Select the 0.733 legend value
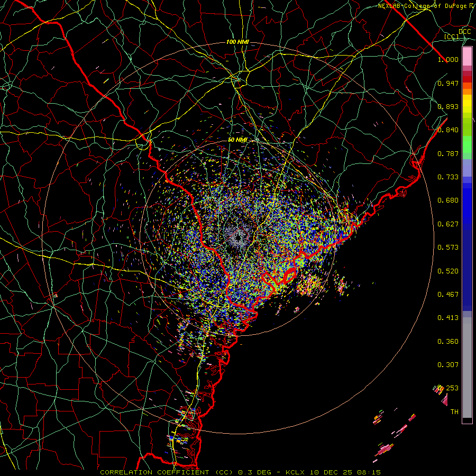Image resolution: width=476 pixels, height=476 pixels. [448, 177]
